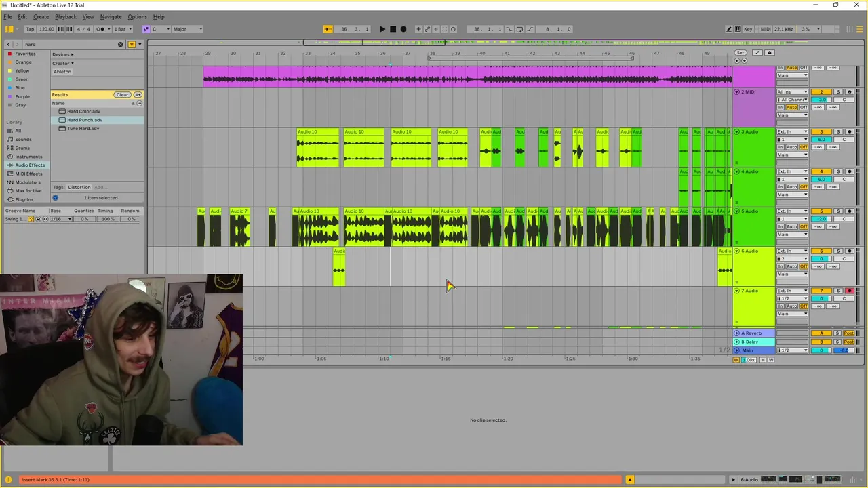The width and height of the screenshot is (868, 488).
Task: Click the MIDI map mode button
Action: pos(766,29)
